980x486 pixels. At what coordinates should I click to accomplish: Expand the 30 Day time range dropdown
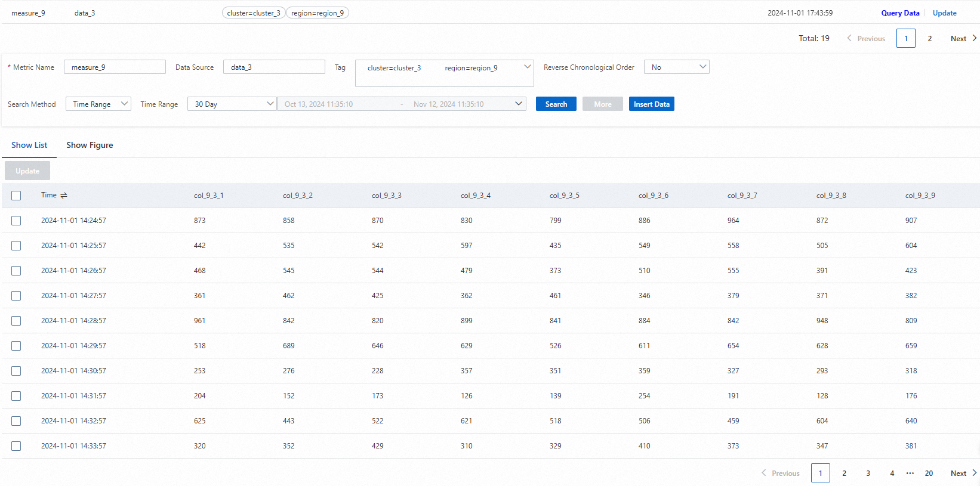pos(232,104)
